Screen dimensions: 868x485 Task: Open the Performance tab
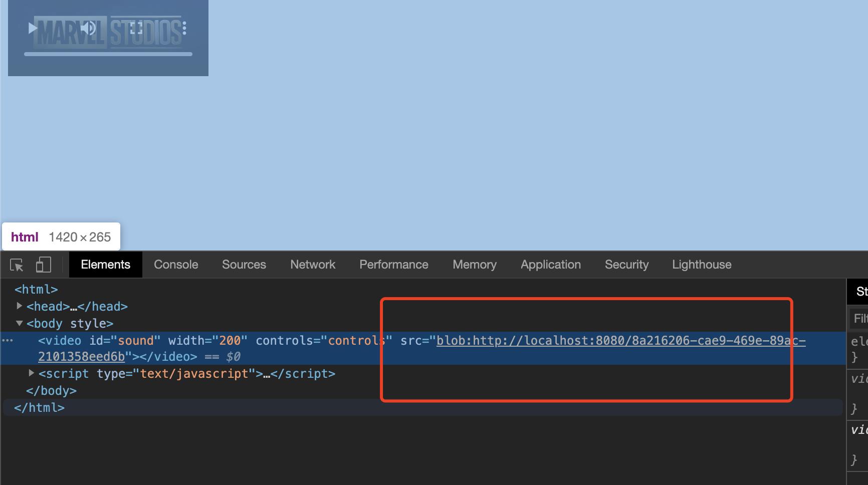pyautogui.click(x=394, y=265)
